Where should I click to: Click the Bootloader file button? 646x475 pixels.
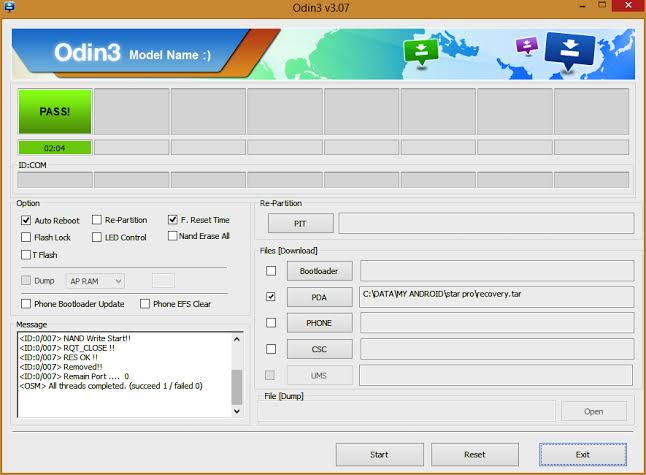319,271
